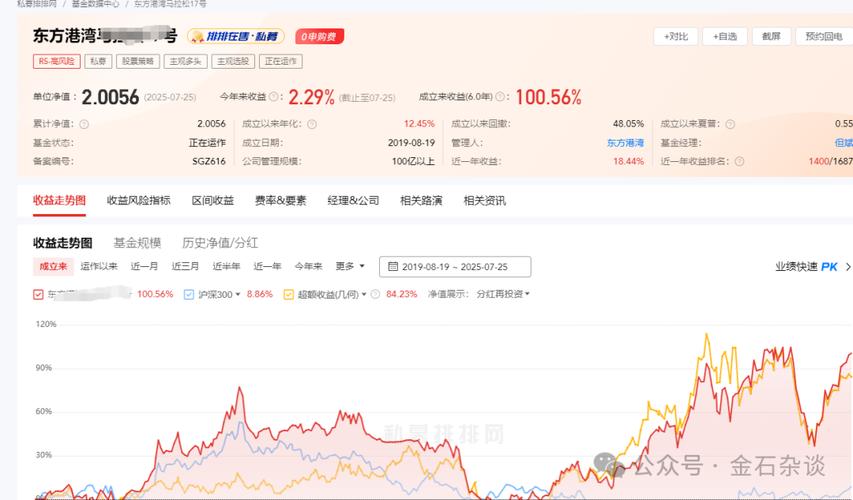Click the 预约回电 button

click(824, 36)
